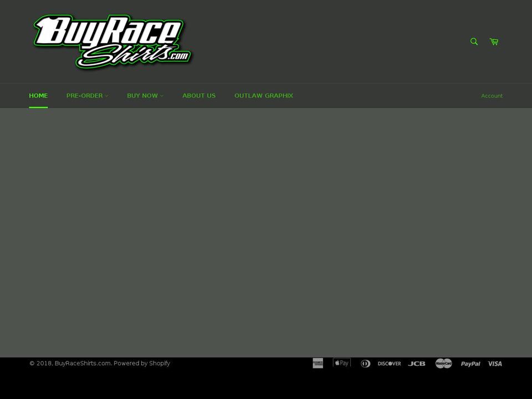Expand the PRE-ORDER dropdown chevron
The width and height of the screenshot is (532, 399).
106,96
